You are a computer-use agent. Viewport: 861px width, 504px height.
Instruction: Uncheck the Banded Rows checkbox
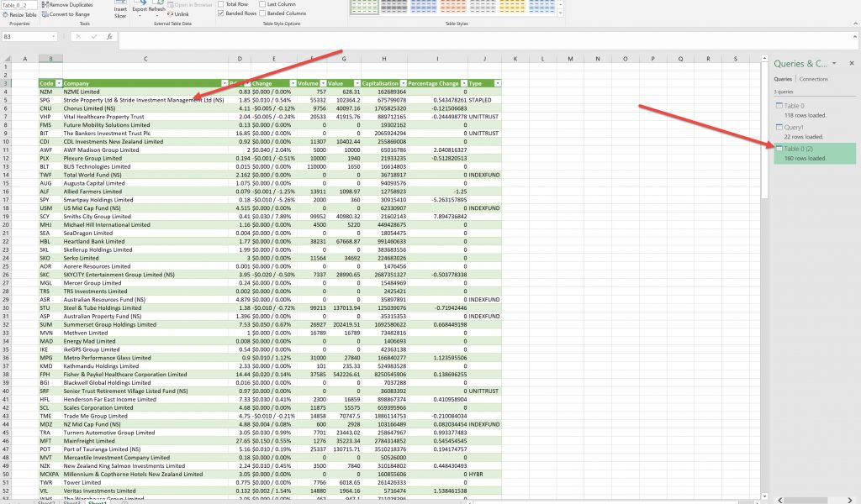[x=222, y=13]
